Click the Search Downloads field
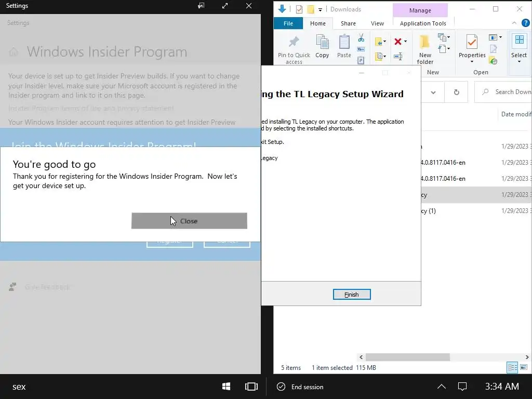532x399 pixels. tap(503, 92)
